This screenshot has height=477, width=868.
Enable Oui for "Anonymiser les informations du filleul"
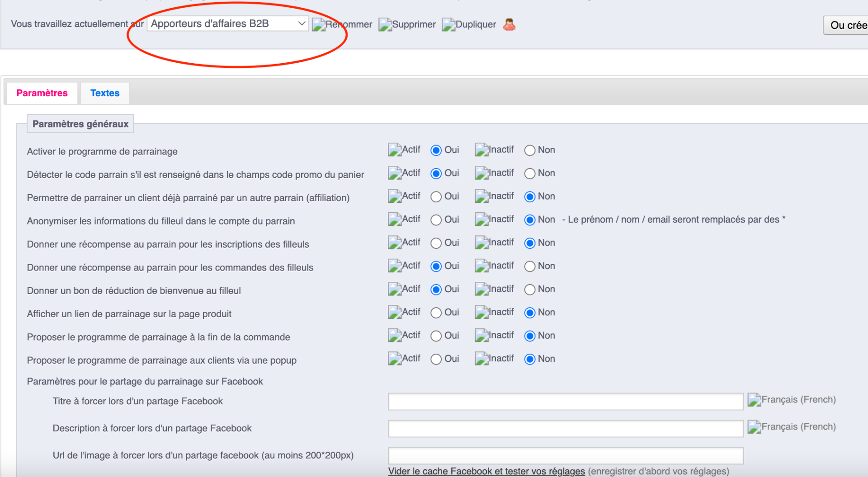(x=436, y=220)
